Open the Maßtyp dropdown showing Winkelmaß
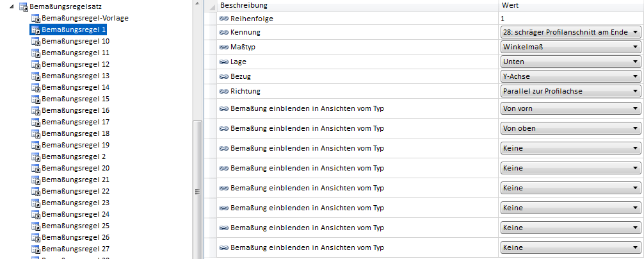 point(634,47)
